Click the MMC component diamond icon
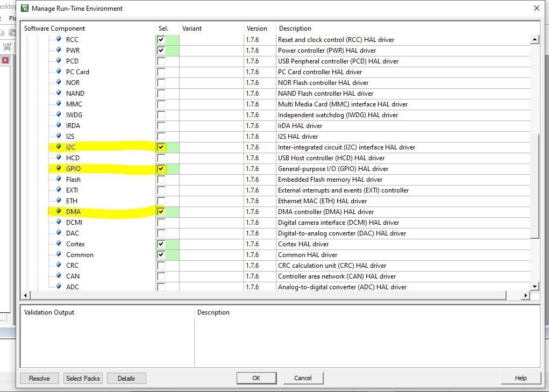Image resolution: width=549 pixels, height=392 pixels. coord(59,104)
